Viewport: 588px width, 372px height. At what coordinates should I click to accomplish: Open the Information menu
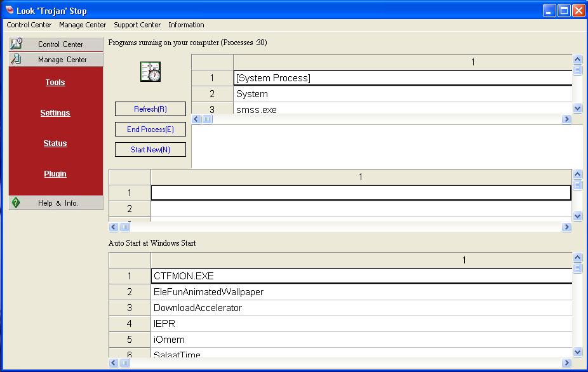tap(187, 25)
